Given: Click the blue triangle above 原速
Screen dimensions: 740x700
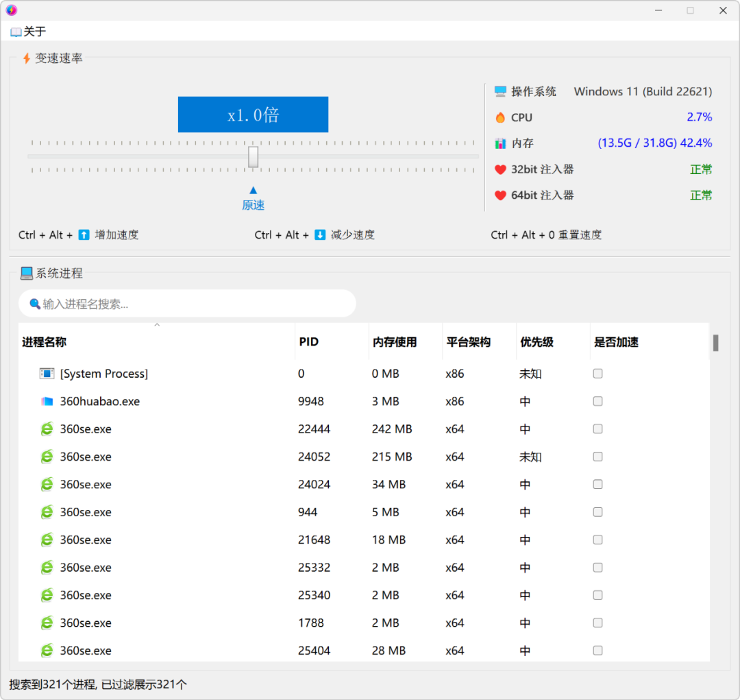Looking at the screenshot, I should 254,190.
